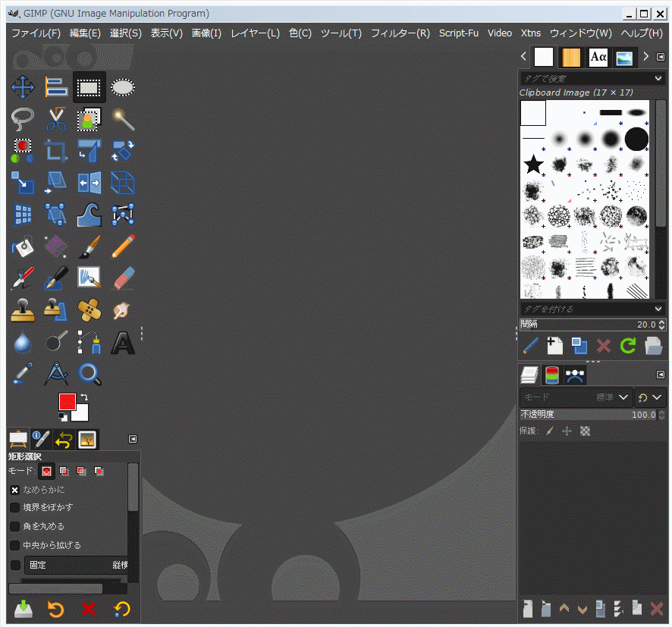Refresh the brushes list
The width and height of the screenshot is (672, 627).
coord(628,346)
